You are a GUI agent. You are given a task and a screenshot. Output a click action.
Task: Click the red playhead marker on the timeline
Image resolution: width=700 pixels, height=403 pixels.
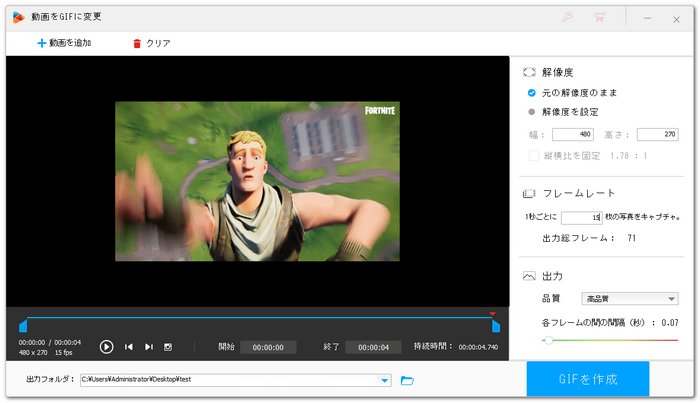tap(492, 314)
